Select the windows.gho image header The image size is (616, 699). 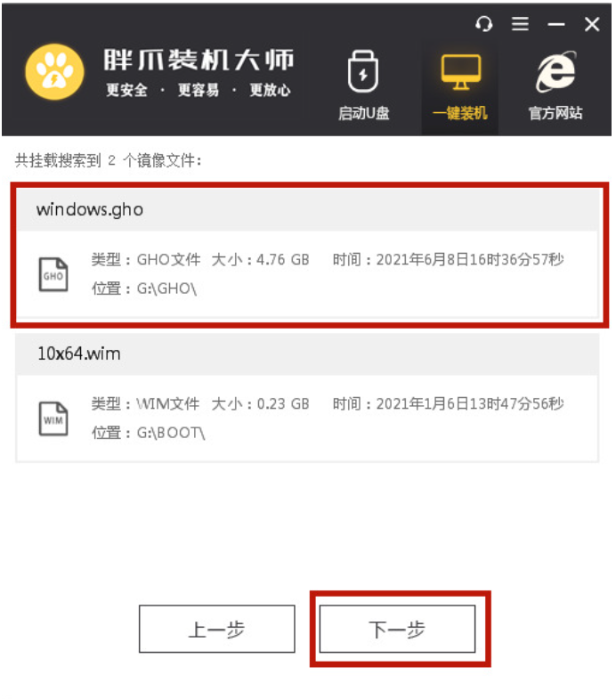(x=307, y=209)
